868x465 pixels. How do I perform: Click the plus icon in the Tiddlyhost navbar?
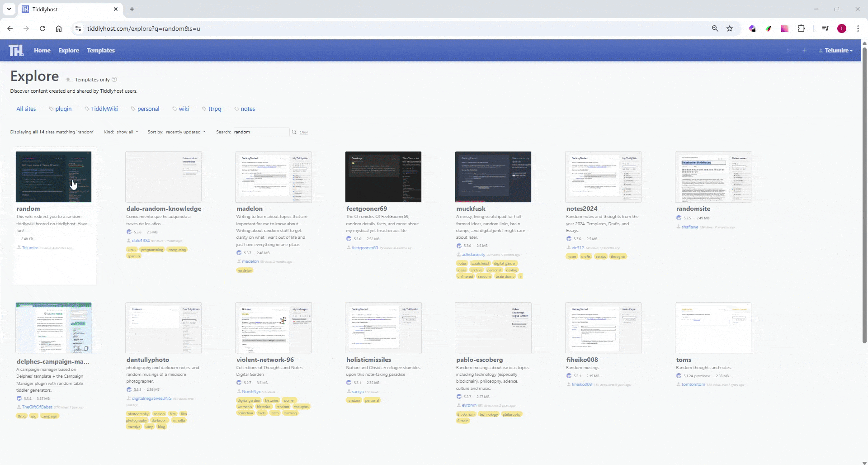(x=804, y=50)
